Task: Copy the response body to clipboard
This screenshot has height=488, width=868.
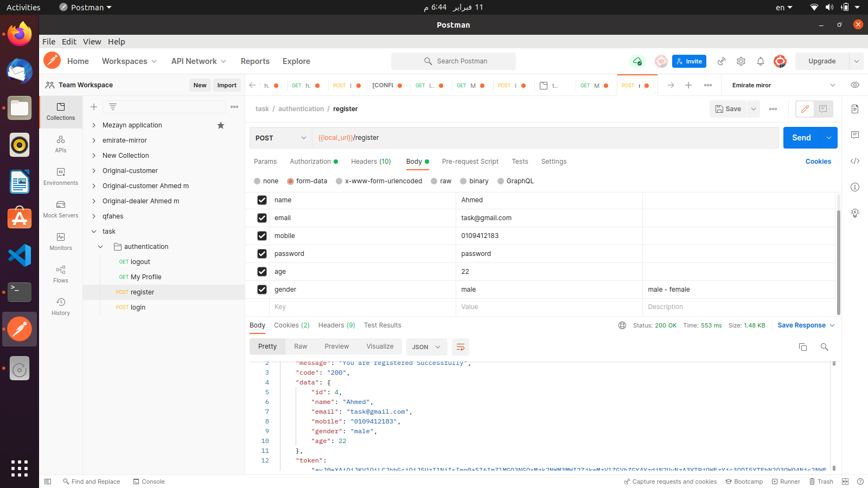Action: (803, 347)
